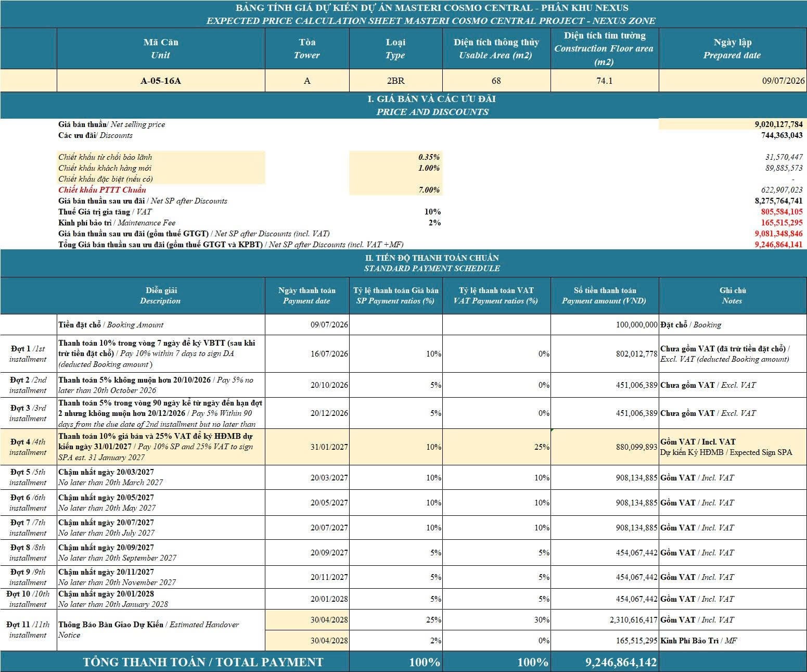Select the 7.00% standard payment discount rate
Image resolution: width=807 pixels, height=672 pixels.
[x=429, y=190]
